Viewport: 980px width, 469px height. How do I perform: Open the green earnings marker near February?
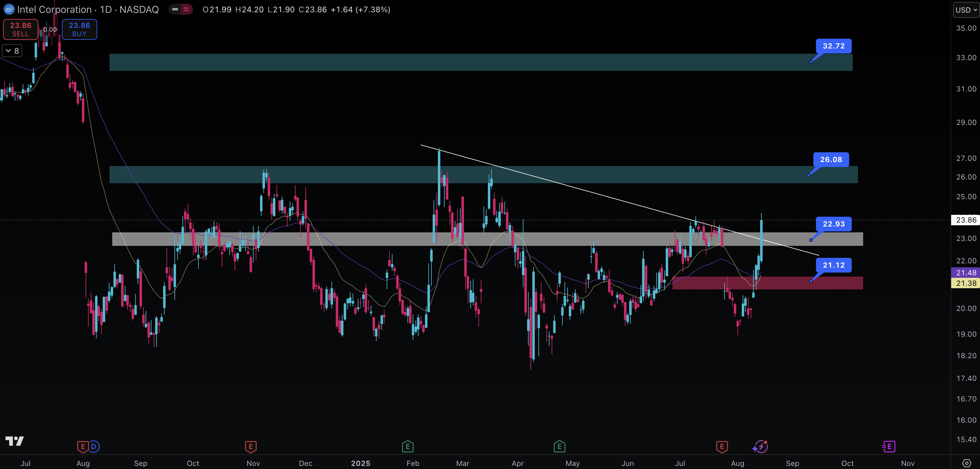(x=408, y=447)
